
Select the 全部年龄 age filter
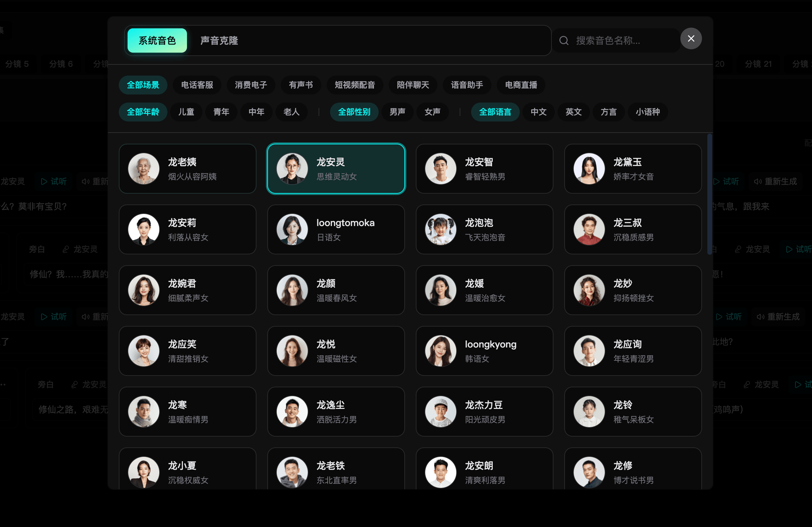(x=143, y=112)
